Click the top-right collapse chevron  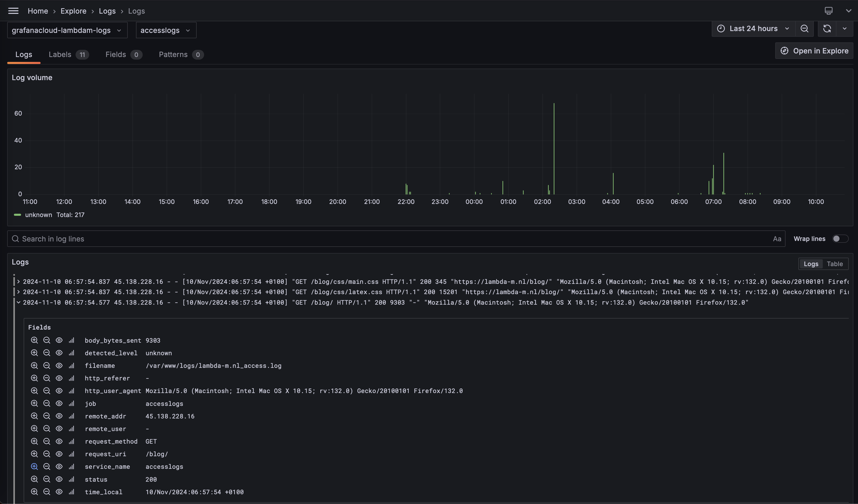[x=848, y=11]
